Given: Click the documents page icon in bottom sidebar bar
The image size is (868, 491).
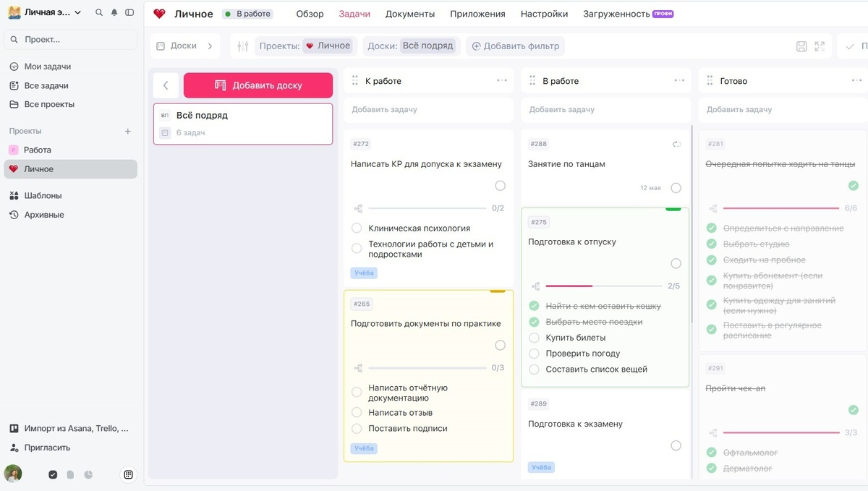Looking at the screenshot, I should click(70, 475).
